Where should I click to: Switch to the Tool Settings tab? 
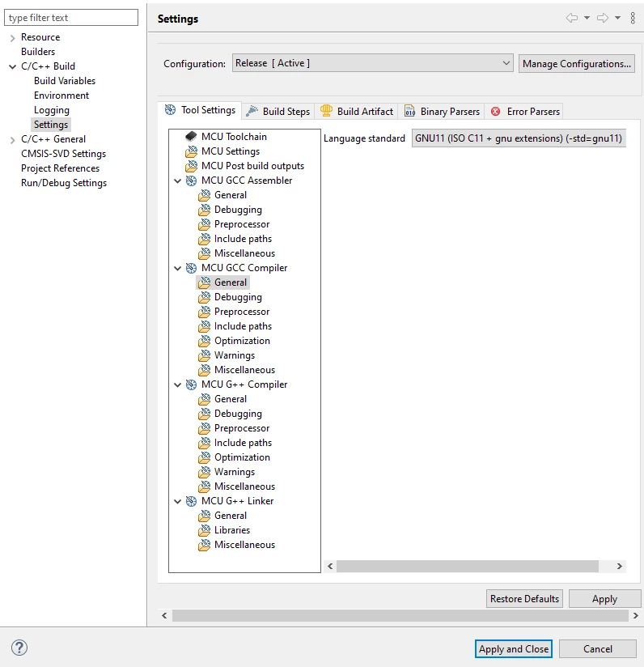coord(200,110)
